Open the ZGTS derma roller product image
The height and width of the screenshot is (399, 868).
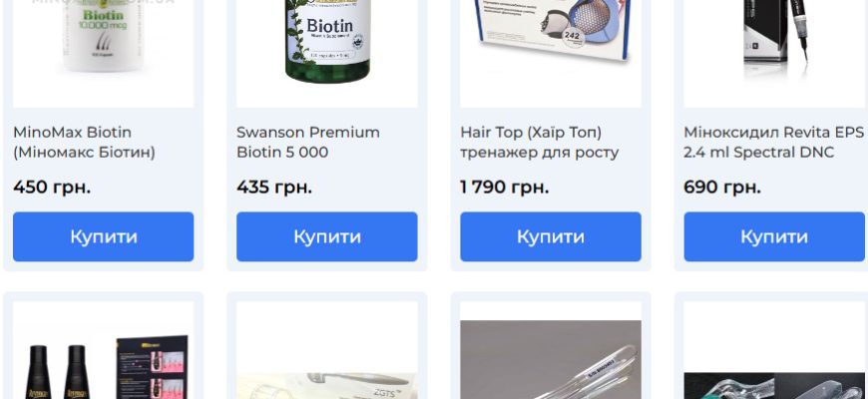click(x=327, y=350)
